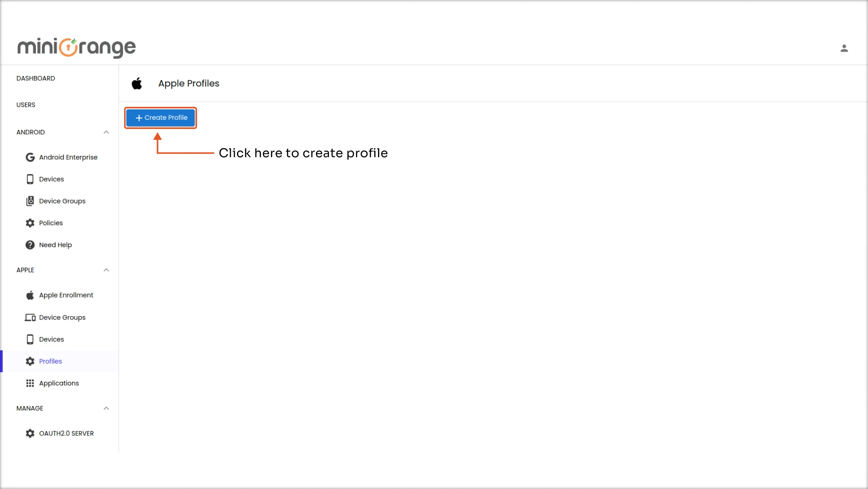
Task: Open Device Groups via its icon under Android
Action: point(30,201)
